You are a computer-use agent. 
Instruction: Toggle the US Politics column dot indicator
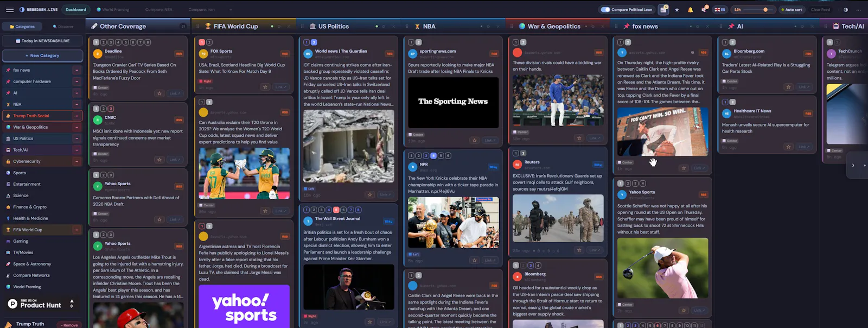pyautogui.click(x=376, y=26)
